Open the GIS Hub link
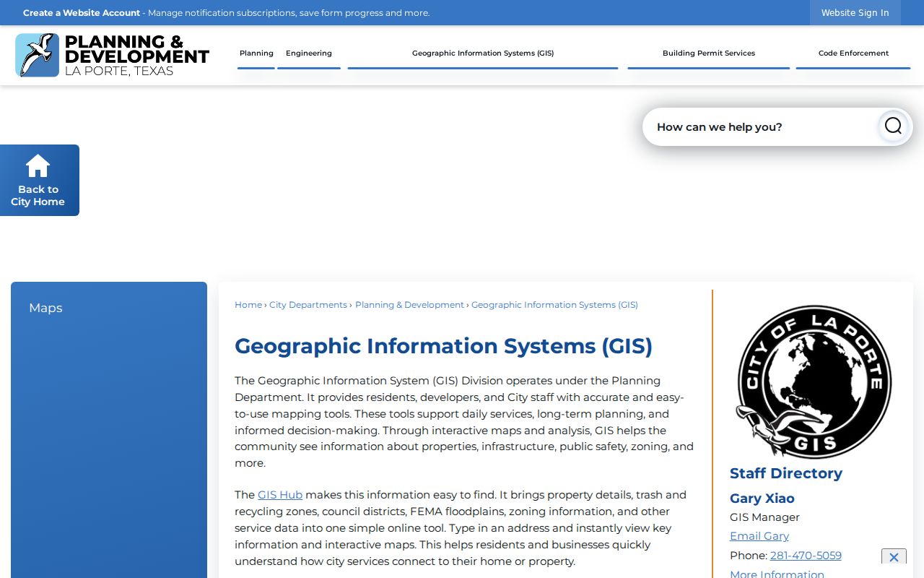This screenshot has height=578, width=924. 280,495
